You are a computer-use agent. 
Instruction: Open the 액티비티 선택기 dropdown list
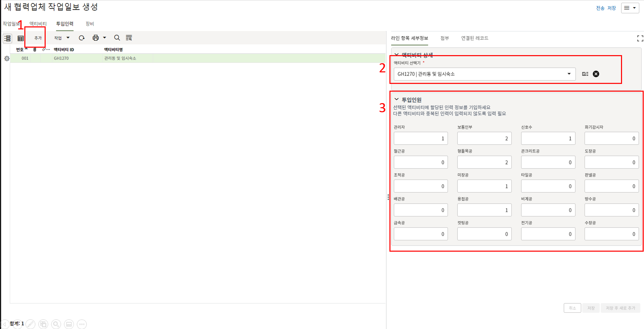tap(569, 74)
